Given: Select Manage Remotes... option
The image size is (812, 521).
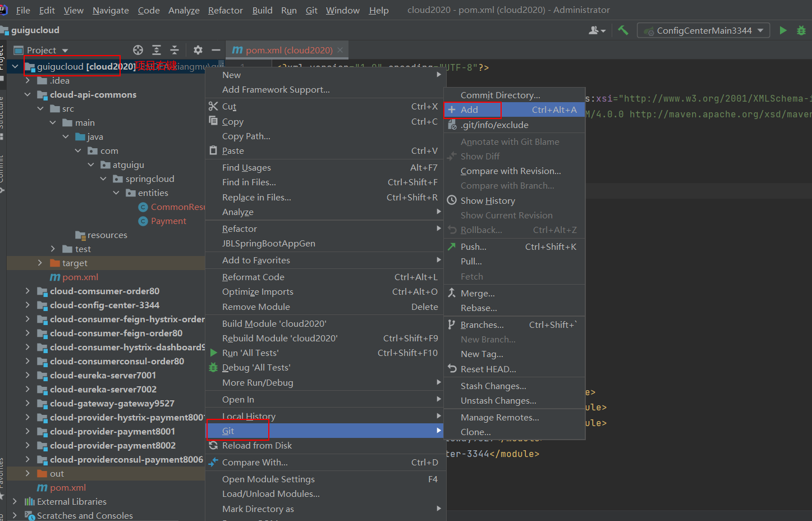Looking at the screenshot, I should (515, 417).
